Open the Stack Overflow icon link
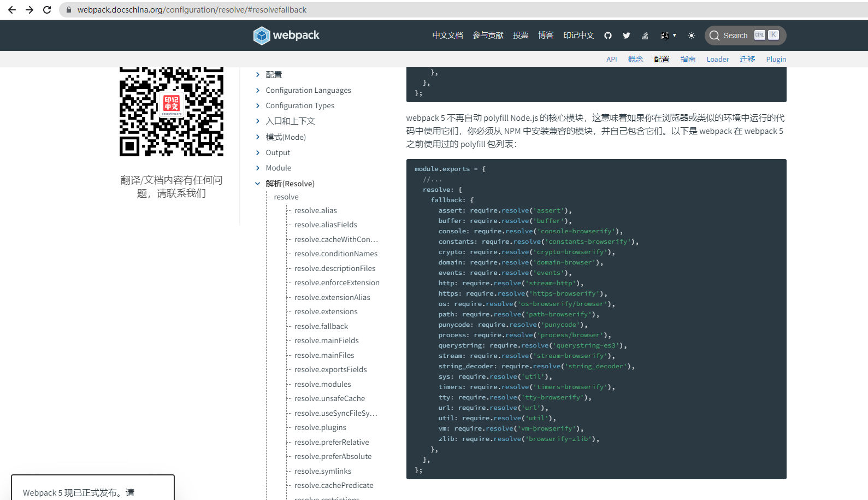This screenshot has height=500, width=868. pos(645,36)
